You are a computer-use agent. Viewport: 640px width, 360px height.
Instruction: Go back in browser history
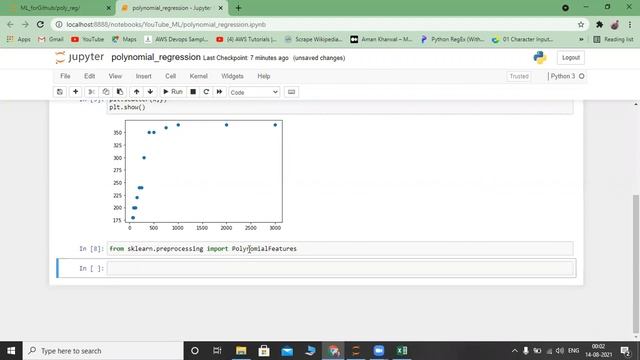[x=10, y=24]
